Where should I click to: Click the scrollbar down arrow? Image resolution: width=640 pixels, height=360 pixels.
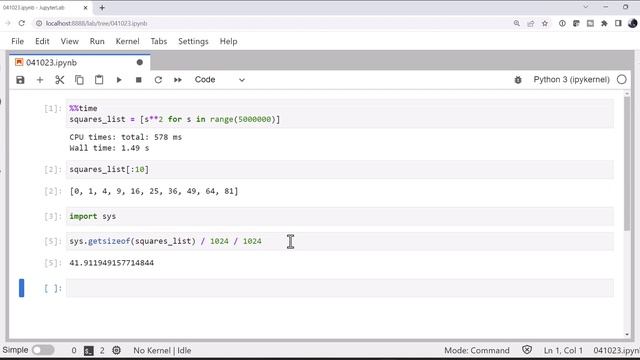point(627,335)
